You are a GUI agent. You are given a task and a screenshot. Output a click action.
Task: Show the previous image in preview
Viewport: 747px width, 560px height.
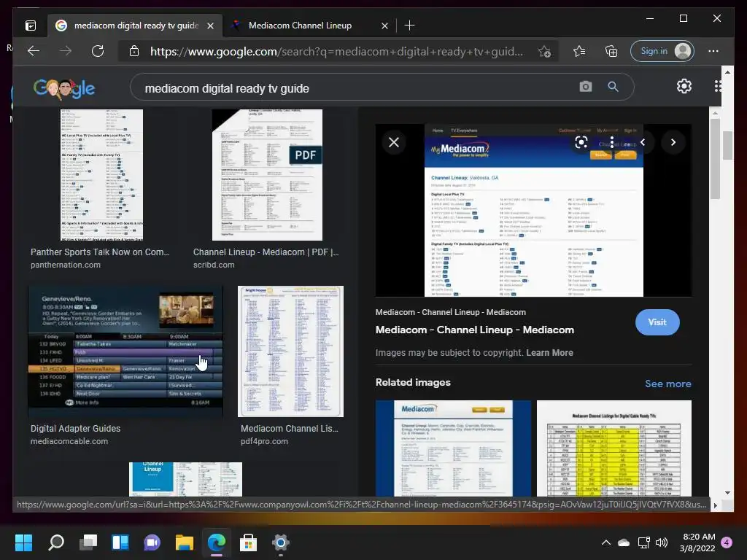643,142
